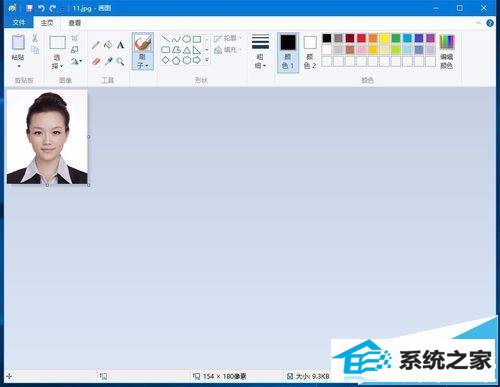Select the rectangular selection tool

(57, 43)
